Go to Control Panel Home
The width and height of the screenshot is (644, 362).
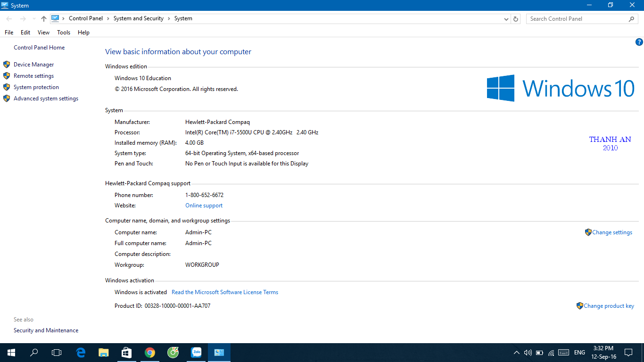click(39, 48)
